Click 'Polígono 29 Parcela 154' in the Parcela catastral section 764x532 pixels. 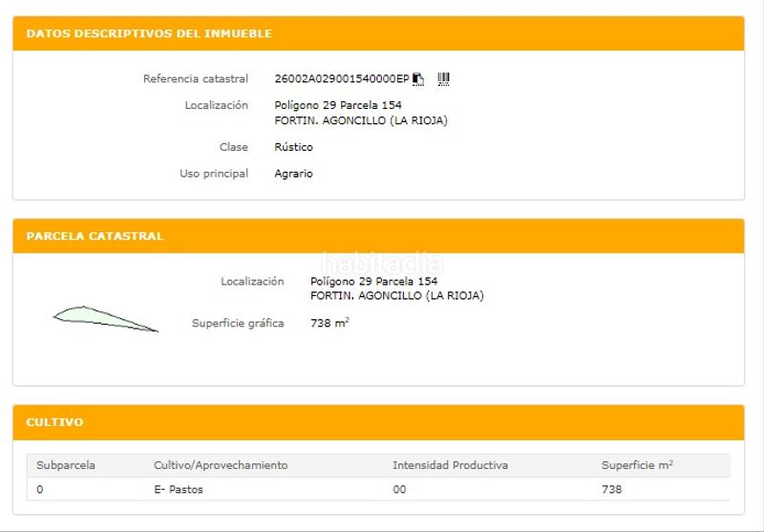(373, 282)
